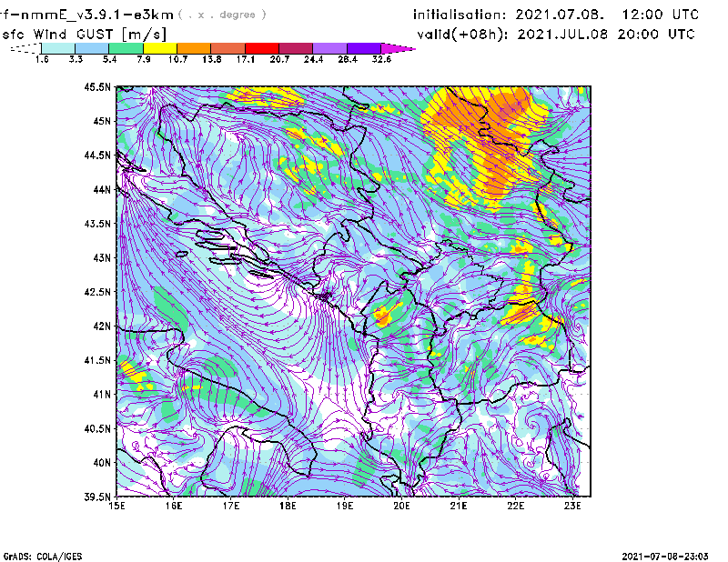This screenshot has height=562, width=728.
Task: Click the yellow 7.9–10.7 legend swatch
Action: pyautogui.click(x=160, y=48)
